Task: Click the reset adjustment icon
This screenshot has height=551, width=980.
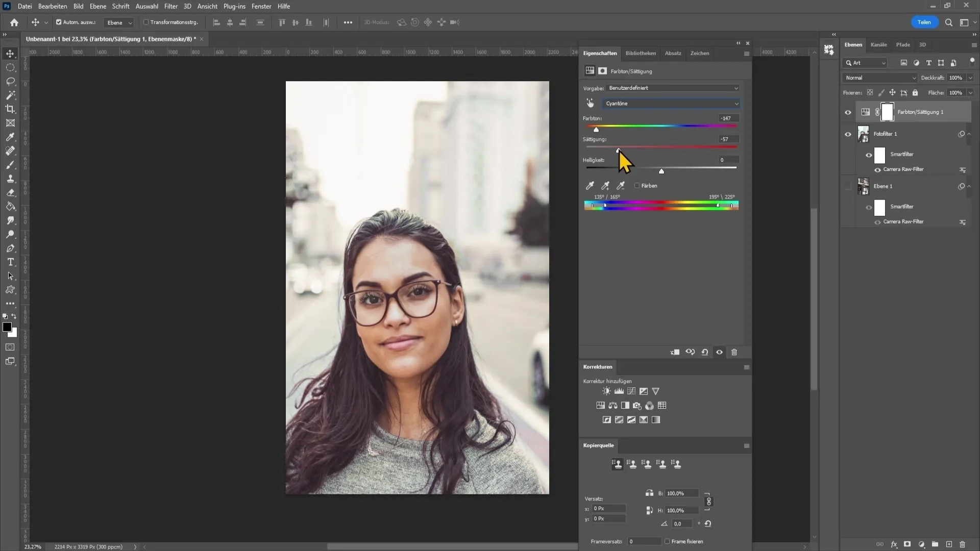Action: (705, 352)
